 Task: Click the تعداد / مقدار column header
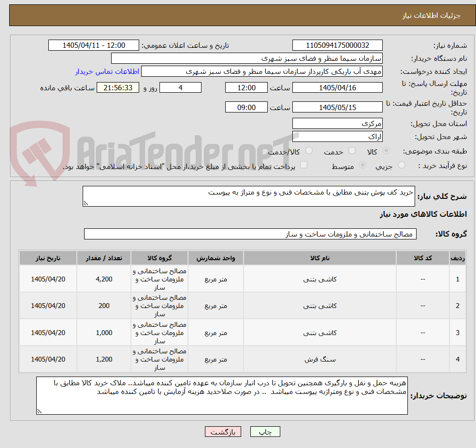[104, 258]
